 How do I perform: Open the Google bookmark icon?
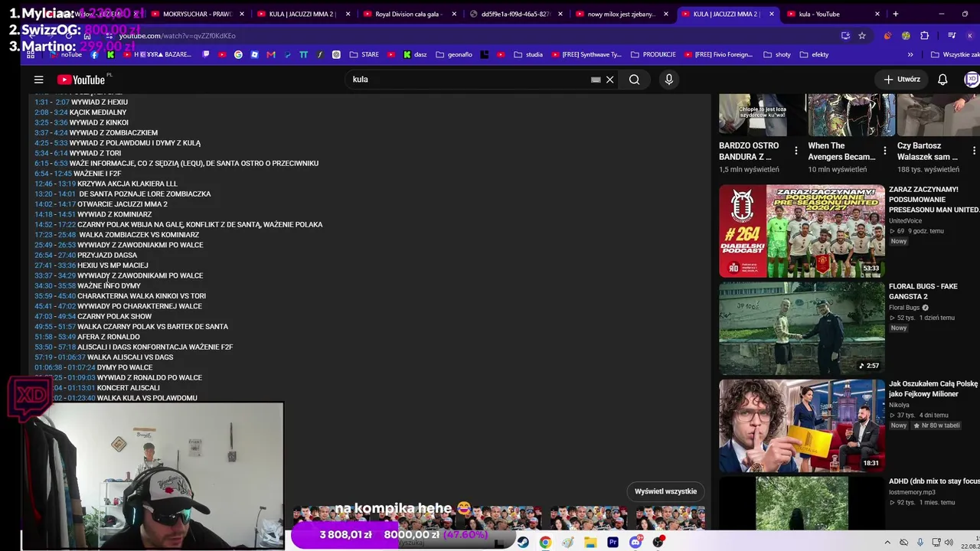point(238,54)
